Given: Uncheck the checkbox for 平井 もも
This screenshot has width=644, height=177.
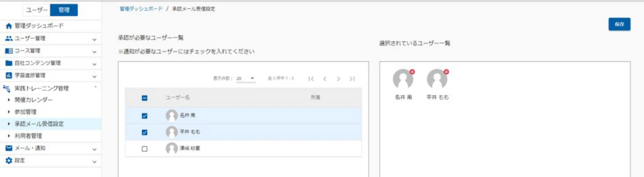Looking at the screenshot, I should 144,132.
